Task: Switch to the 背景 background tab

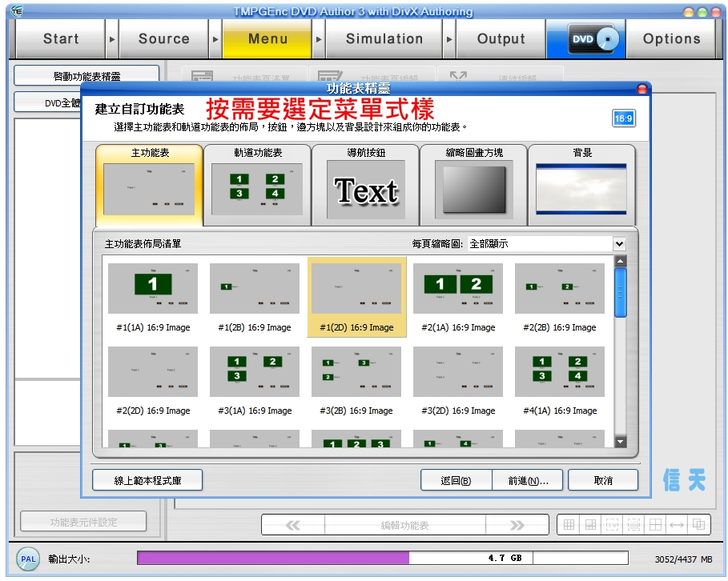Action: click(581, 185)
